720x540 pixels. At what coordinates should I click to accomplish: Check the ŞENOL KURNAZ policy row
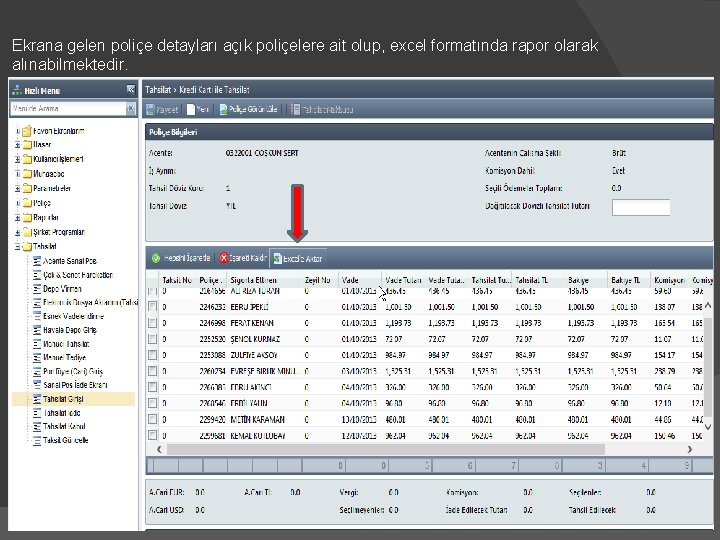152,339
